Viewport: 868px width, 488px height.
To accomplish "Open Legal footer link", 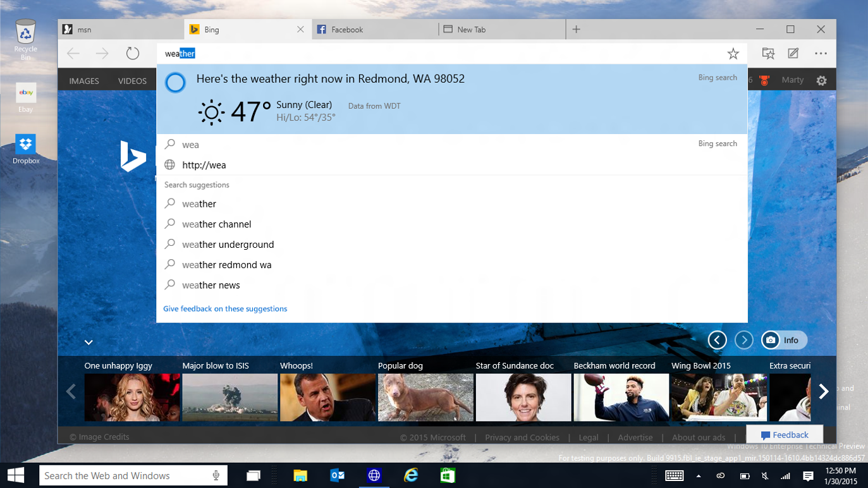I will 589,437.
